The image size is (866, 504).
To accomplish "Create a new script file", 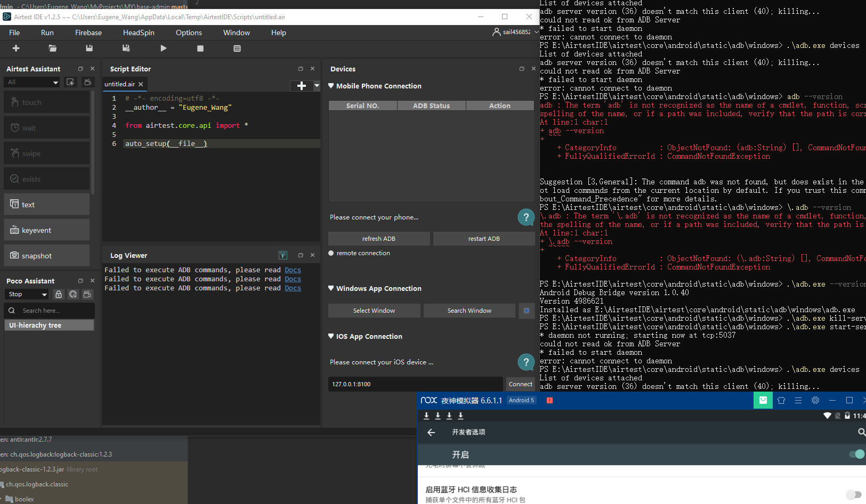I will (x=15, y=48).
